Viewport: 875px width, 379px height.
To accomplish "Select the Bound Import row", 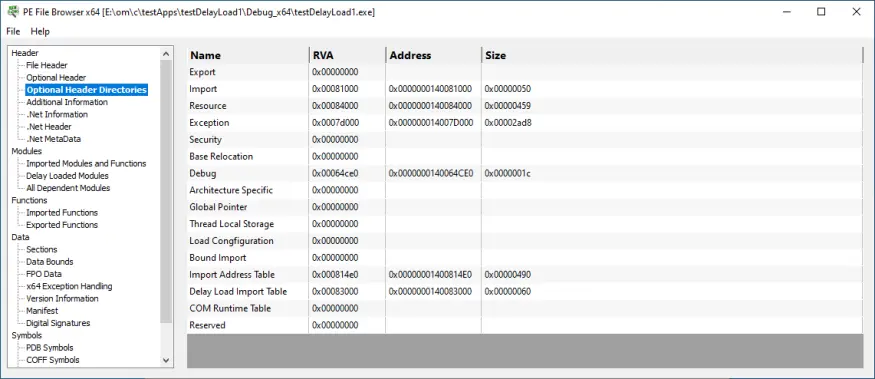I will pyautogui.click(x=525, y=258).
